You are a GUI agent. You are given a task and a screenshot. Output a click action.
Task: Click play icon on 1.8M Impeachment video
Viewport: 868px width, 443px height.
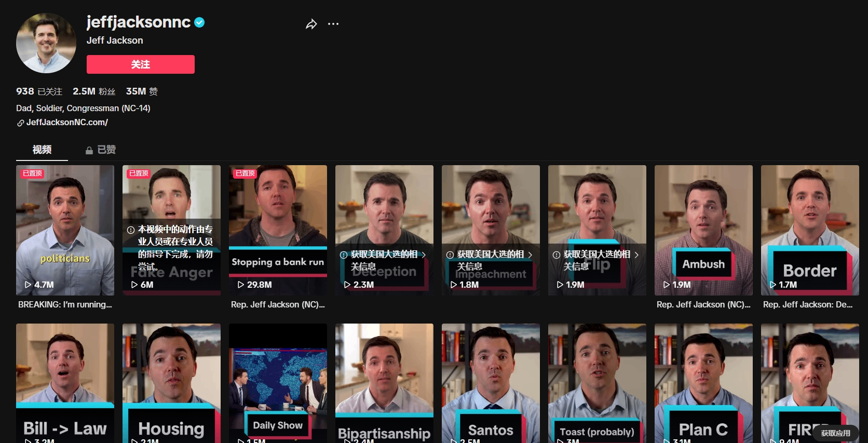(454, 285)
